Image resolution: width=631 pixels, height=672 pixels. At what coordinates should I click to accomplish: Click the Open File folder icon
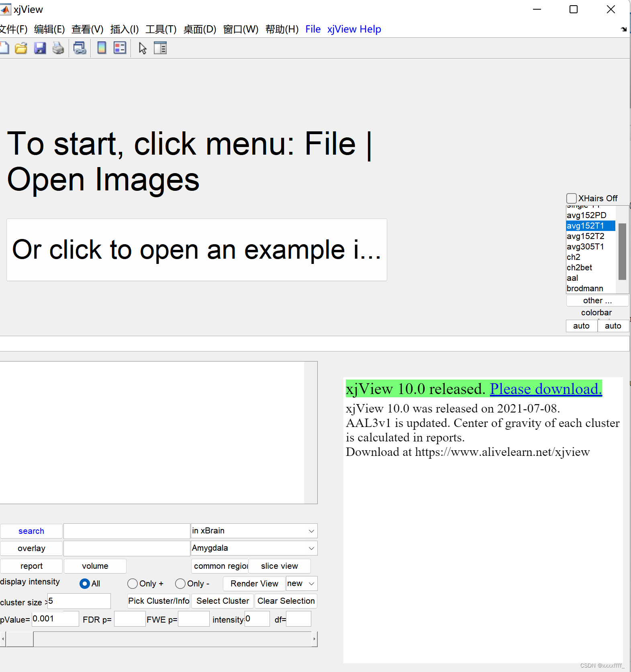click(21, 48)
